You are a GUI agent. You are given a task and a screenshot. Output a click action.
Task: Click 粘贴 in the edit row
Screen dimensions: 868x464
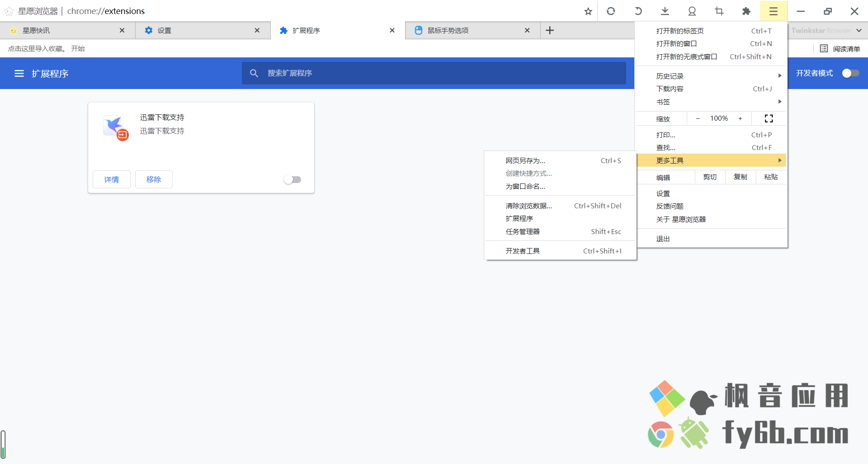pos(771,177)
